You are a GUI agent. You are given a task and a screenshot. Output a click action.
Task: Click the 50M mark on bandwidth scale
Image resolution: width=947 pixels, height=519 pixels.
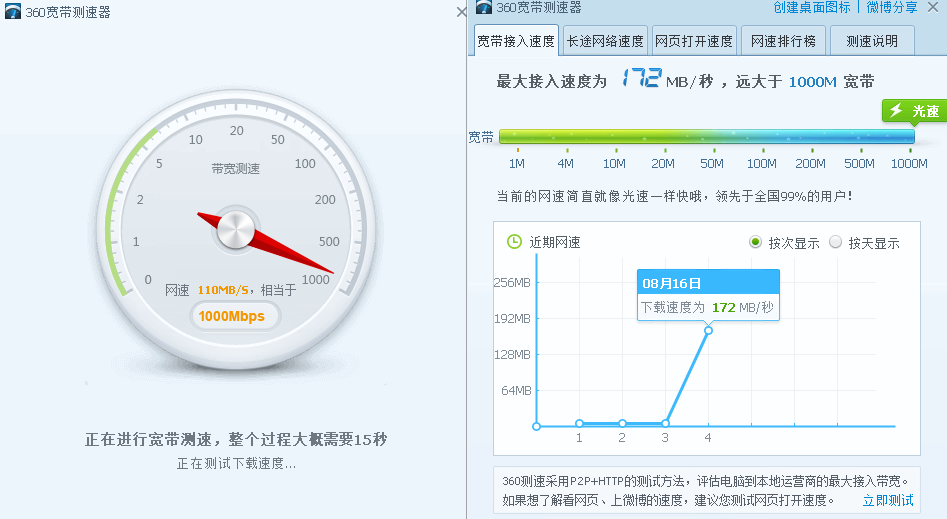tap(711, 164)
